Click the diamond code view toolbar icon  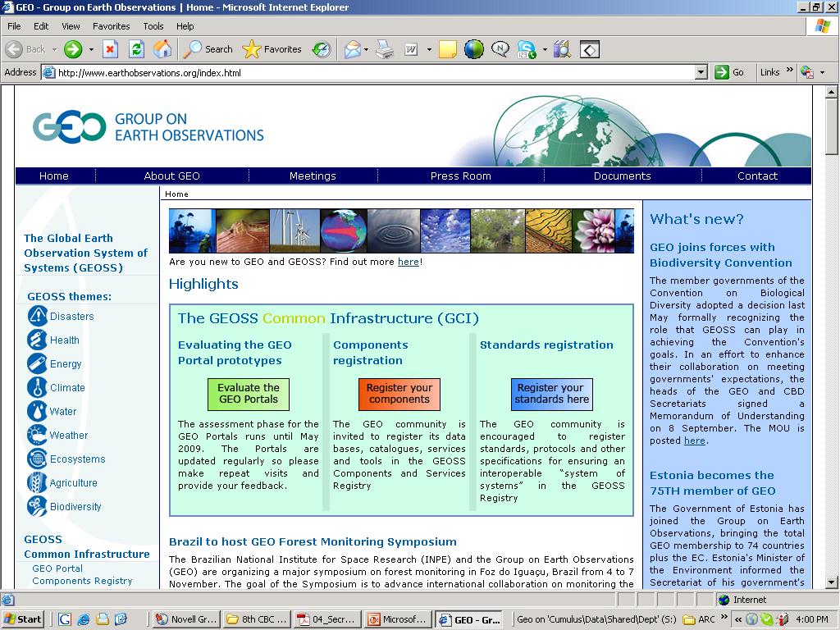click(589, 50)
